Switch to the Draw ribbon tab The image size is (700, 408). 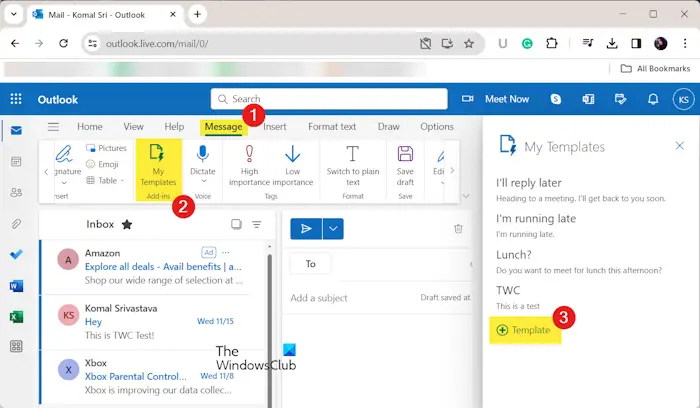point(388,127)
